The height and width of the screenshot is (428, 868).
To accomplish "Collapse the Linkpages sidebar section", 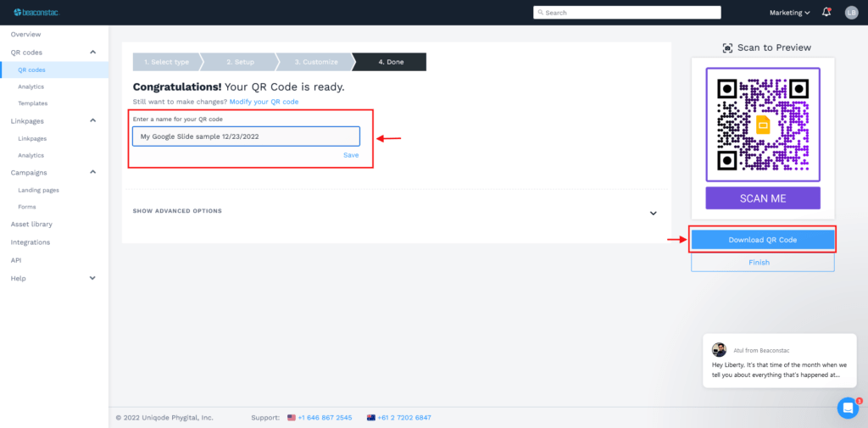I will click(93, 120).
